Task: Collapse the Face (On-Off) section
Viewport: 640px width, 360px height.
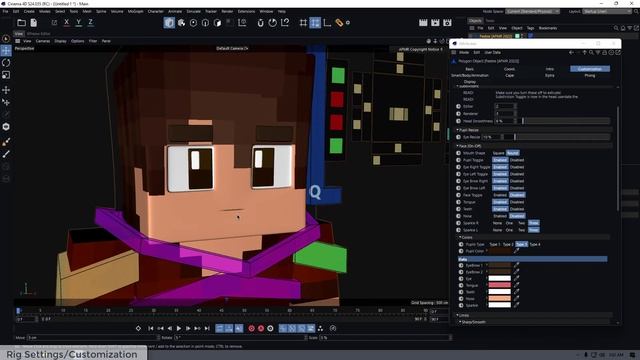Action: click(x=458, y=146)
